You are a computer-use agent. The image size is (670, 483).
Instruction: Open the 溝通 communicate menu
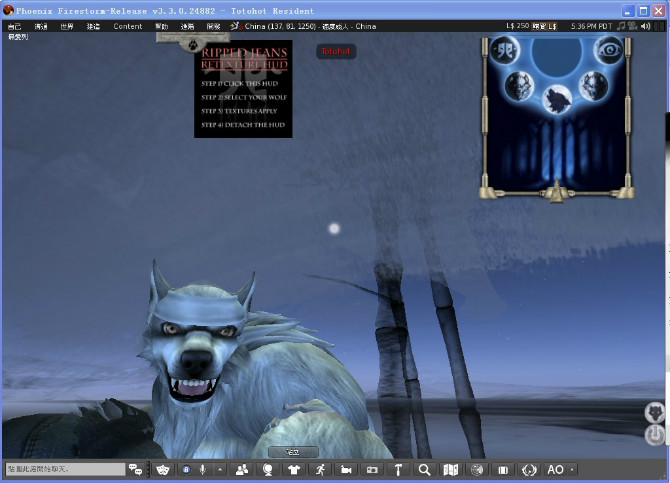tap(41, 27)
